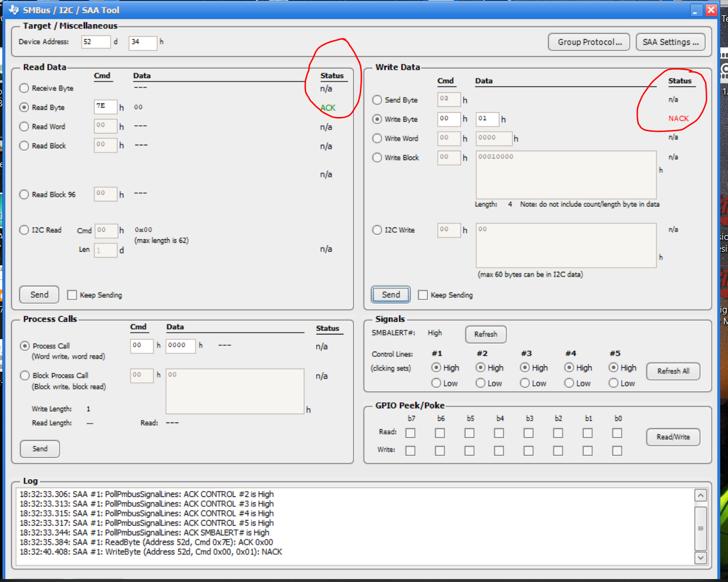Pick the Read Block 96 option
Image resolution: width=728 pixels, height=582 pixels.
click(x=24, y=194)
